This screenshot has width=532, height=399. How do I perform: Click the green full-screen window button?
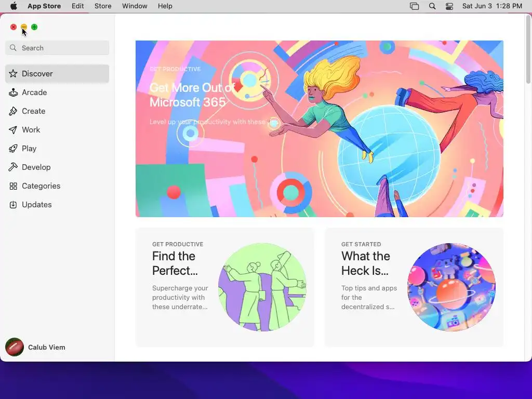34,27
